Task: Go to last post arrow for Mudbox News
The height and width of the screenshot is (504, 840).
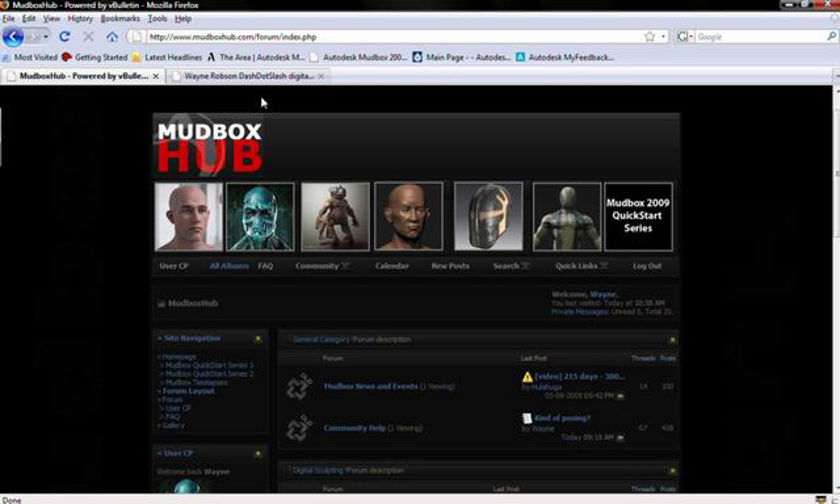Action: click(x=620, y=396)
